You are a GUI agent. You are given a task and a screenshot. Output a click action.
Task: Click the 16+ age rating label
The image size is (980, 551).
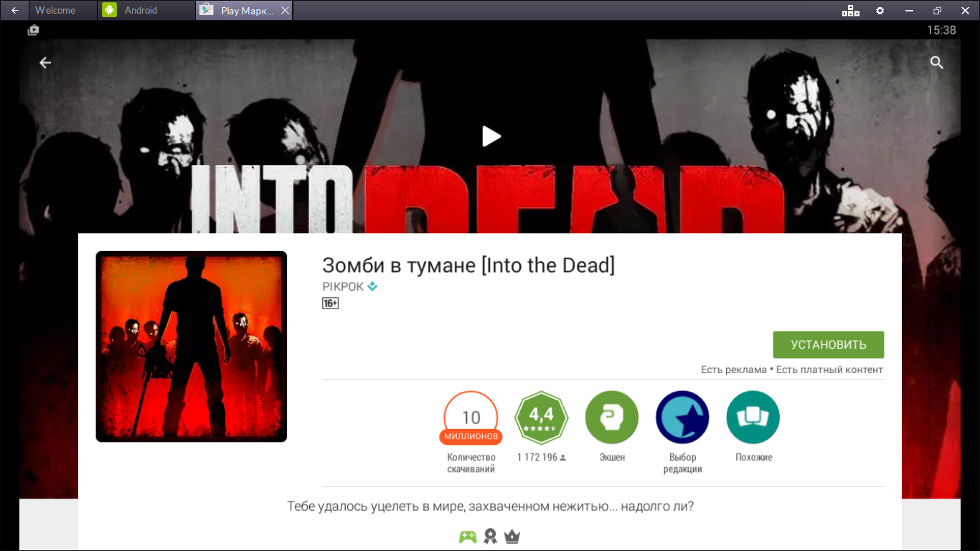click(x=330, y=303)
